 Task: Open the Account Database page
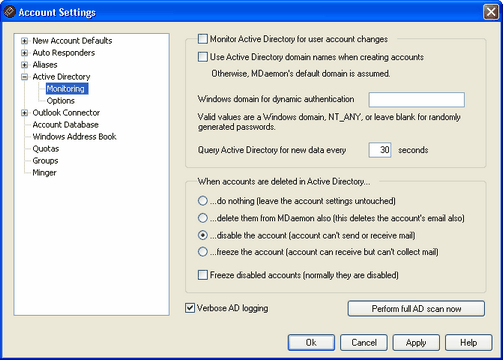65,125
